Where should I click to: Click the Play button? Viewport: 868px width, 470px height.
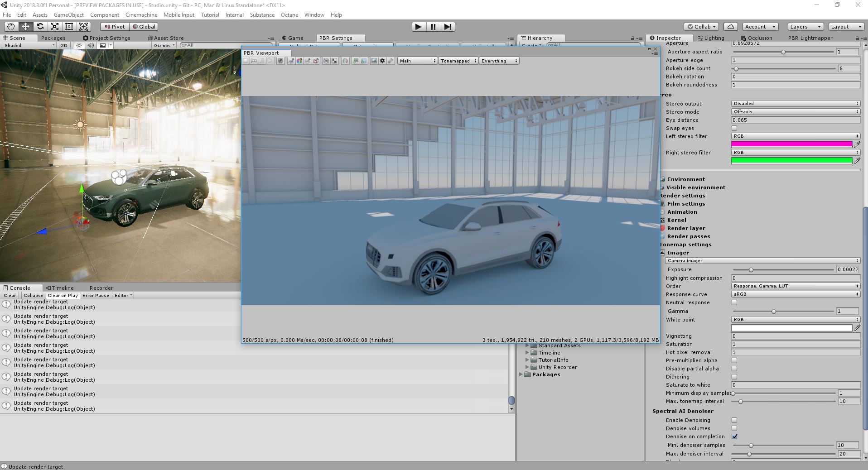click(418, 27)
